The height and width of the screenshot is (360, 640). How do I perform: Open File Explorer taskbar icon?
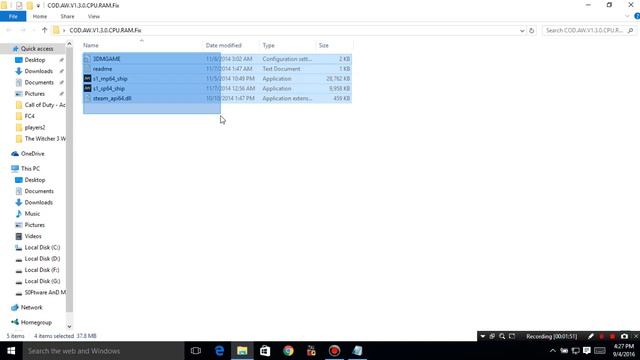click(x=242, y=351)
